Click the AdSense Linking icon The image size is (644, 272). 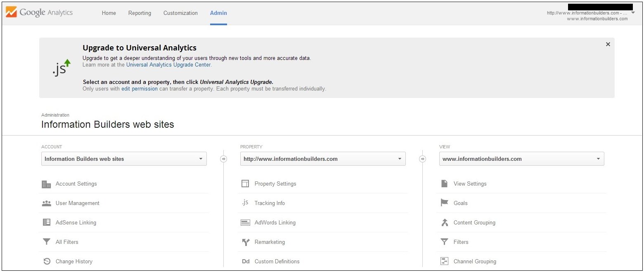pyautogui.click(x=46, y=222)
